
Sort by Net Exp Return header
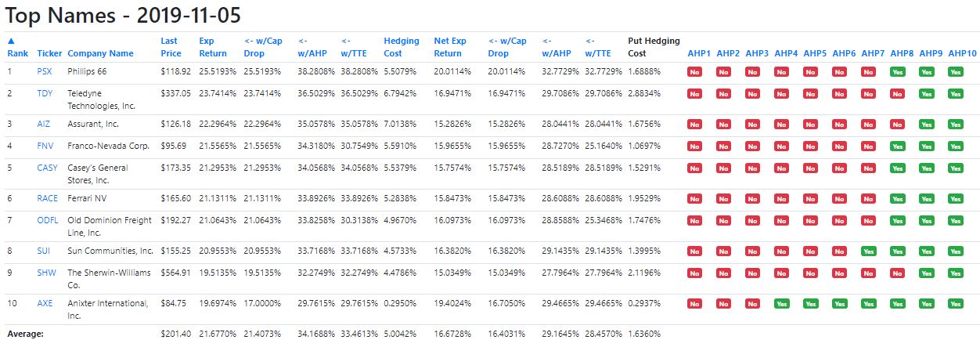(449, 47)
